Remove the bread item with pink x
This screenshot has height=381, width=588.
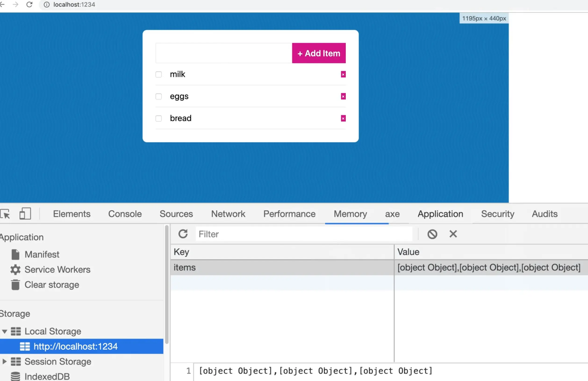pos(343,118)
